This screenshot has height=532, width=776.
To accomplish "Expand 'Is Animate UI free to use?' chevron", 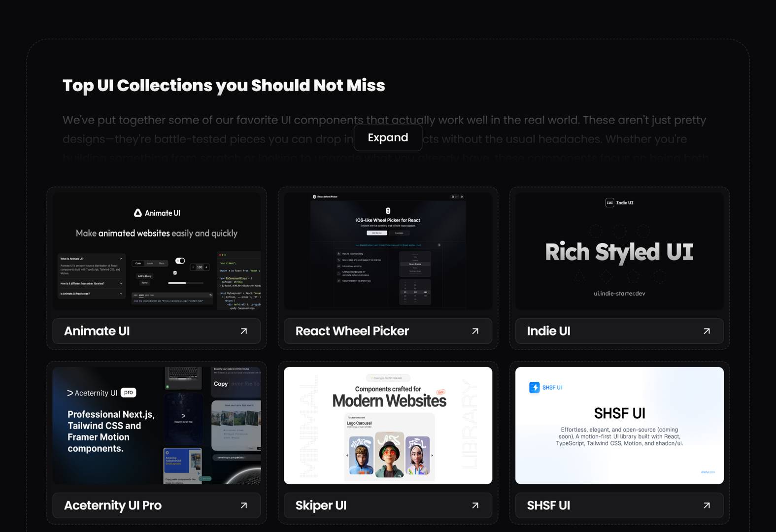I will click(x=121, y=294).
